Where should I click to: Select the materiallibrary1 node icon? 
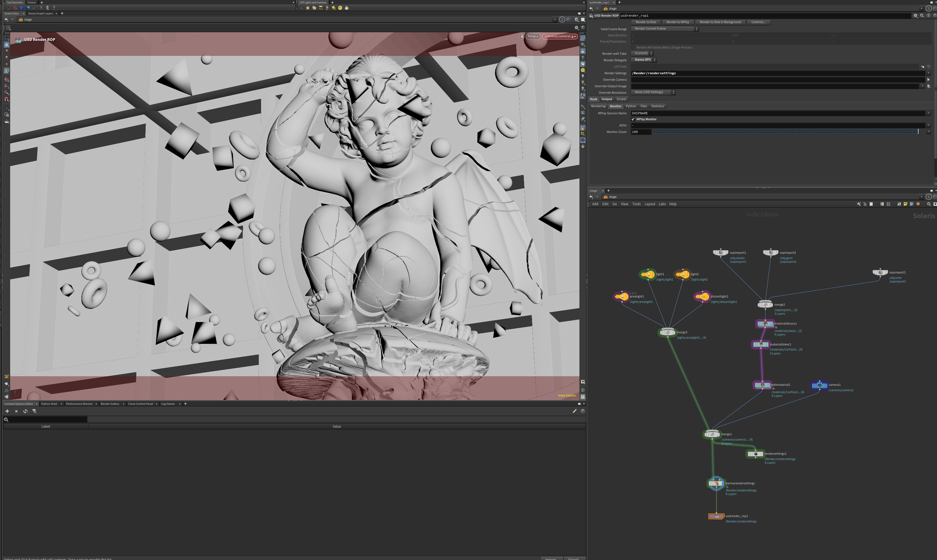[x=765, y=324]
